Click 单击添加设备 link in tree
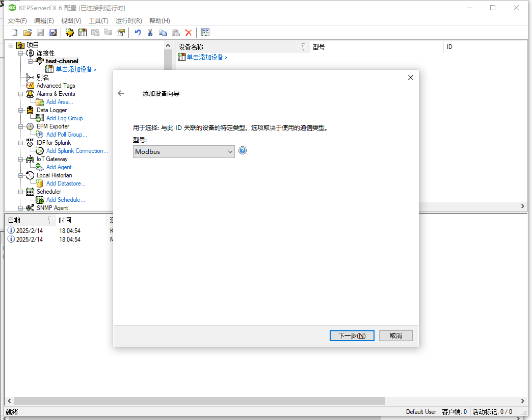This screenshot has width=532, height=420. click(x=75, y=69)
